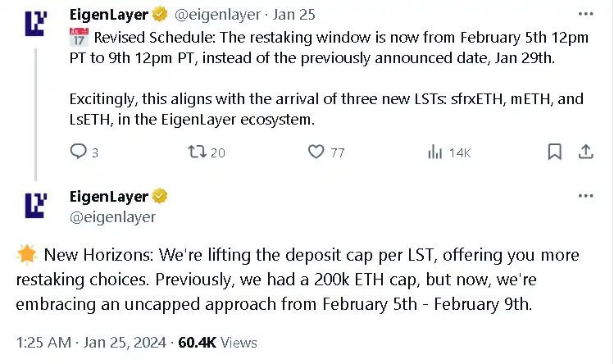Open the 1:25 AM · Jan 25, 2024 timestamp

point(89,342)
